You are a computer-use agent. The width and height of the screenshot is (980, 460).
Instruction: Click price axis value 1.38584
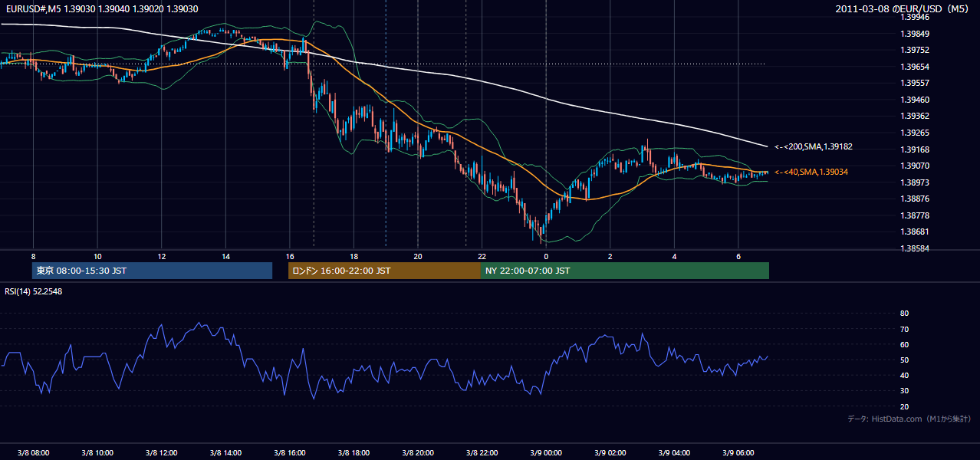[x=915, y=248]
